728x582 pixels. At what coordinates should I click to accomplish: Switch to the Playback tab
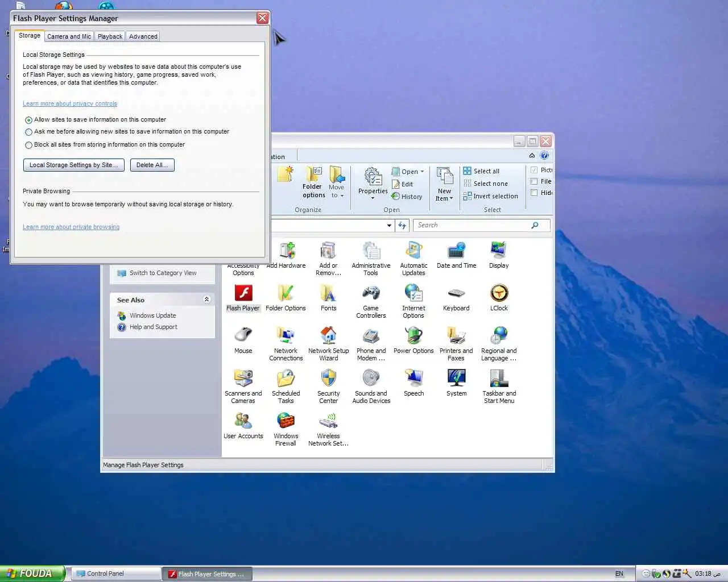point(110,36)
